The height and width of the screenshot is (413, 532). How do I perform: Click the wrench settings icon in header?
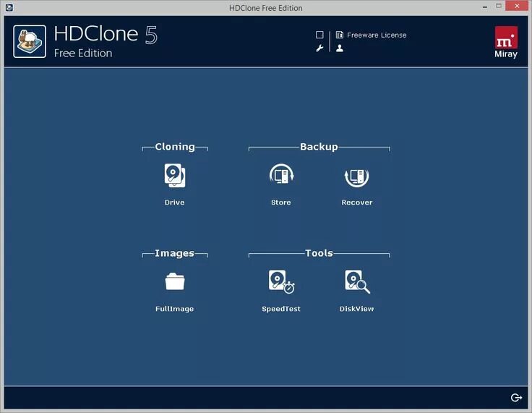pyautogui.click(x=319, y=48)
